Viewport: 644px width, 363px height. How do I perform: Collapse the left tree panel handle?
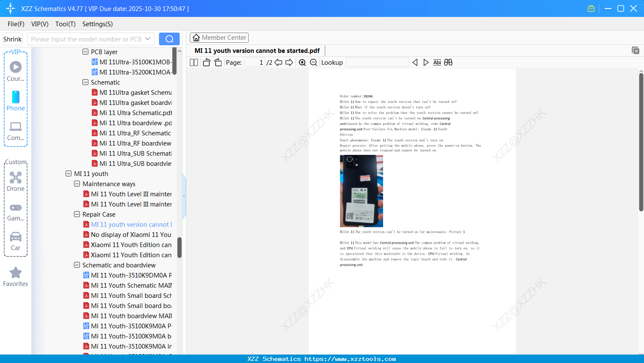pos(184,196)
